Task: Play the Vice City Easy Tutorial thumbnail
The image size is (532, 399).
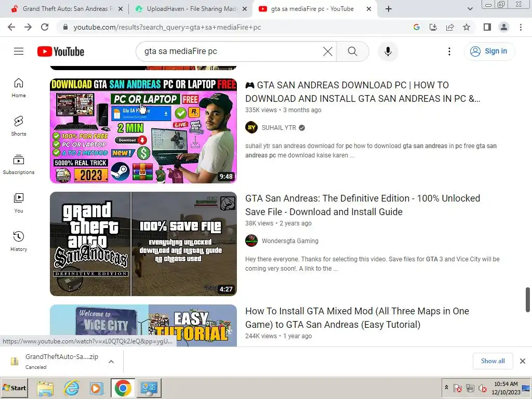Action: [143, 325]
